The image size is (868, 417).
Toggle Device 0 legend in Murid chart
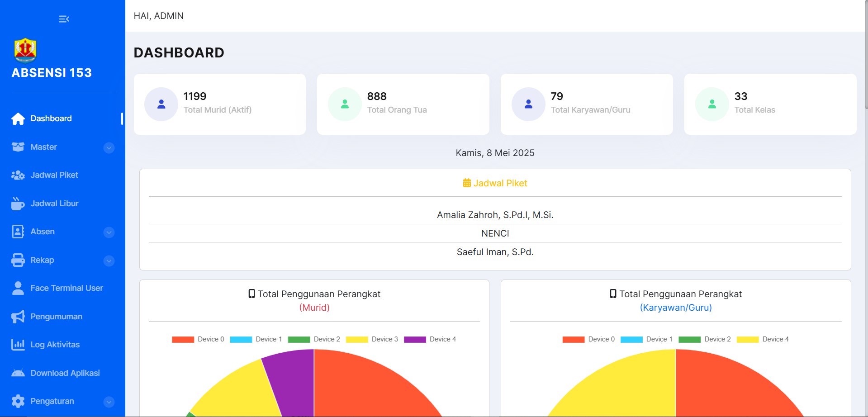[198, 339]
